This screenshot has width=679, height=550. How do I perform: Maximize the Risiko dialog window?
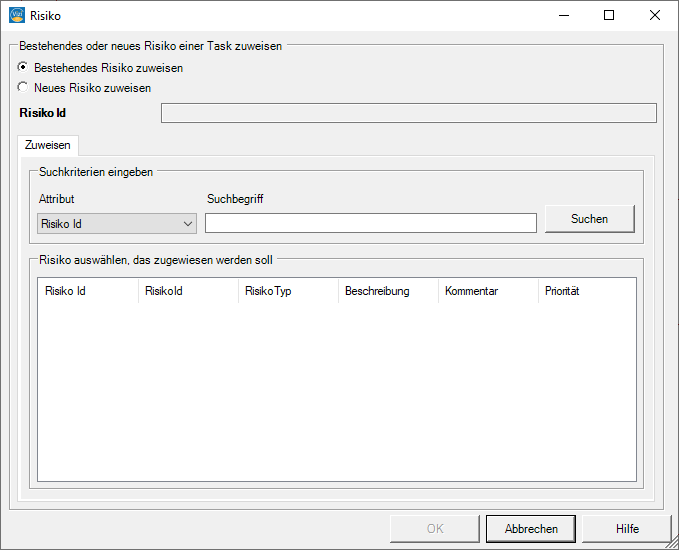click(x=609, y=16)
